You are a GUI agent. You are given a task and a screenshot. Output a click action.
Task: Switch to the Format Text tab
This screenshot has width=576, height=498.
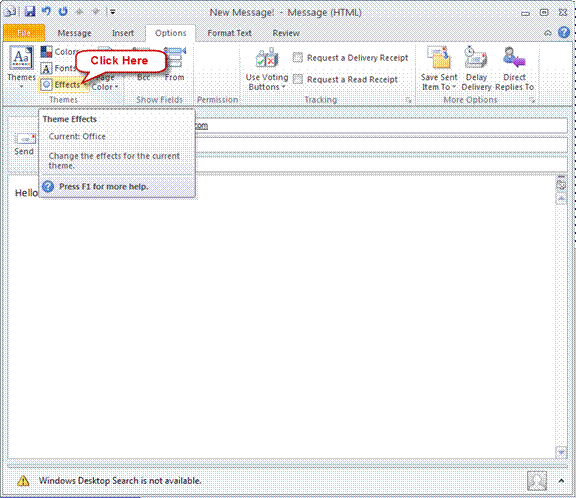(229, 33)
